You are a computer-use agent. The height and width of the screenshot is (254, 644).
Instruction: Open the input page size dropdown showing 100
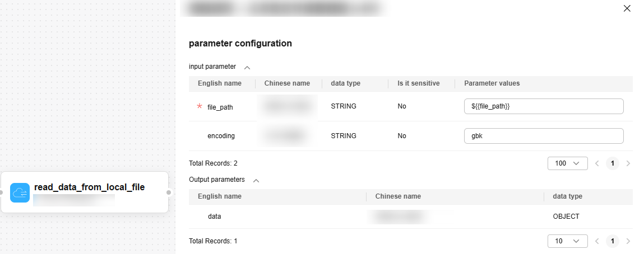pos(567,163)
